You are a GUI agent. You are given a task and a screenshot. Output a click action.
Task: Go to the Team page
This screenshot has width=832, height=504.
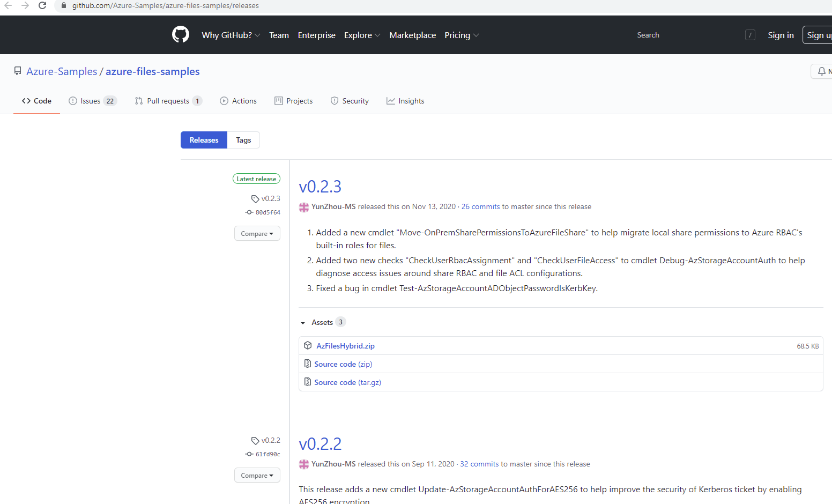[279, 35]
